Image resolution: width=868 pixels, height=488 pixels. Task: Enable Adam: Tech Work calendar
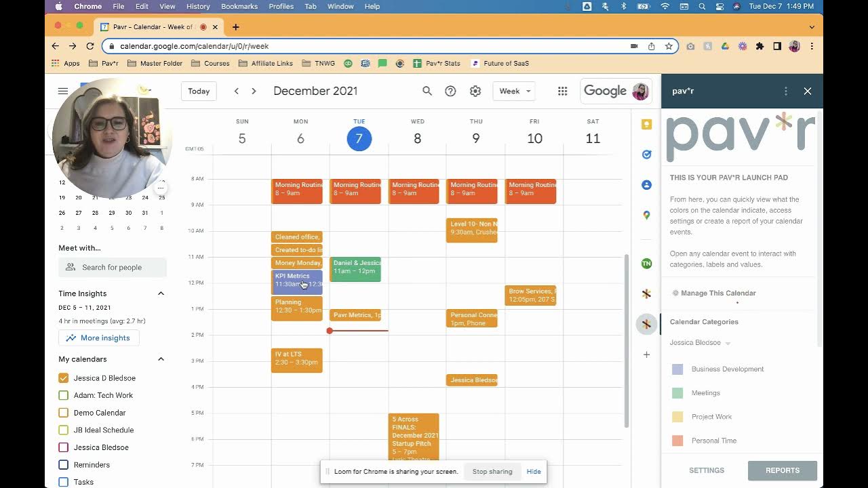click(63, 395)
